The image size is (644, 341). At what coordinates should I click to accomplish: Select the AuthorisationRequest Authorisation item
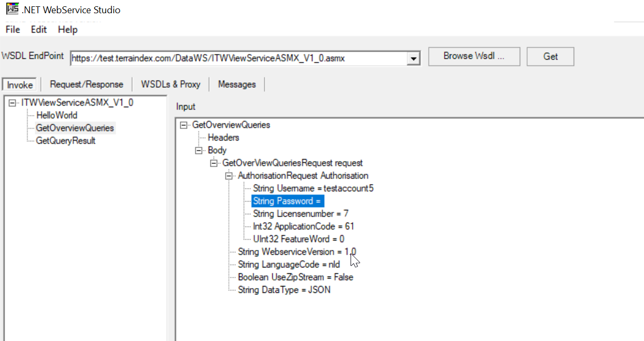pyautogui.click(x=303, y=176)
